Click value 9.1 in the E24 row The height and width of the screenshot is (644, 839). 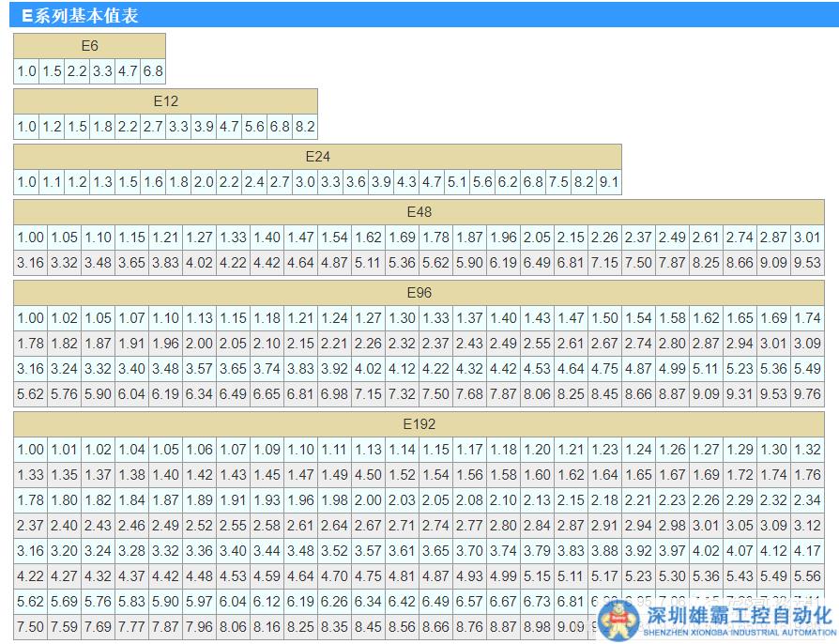(x=608, y=181)
